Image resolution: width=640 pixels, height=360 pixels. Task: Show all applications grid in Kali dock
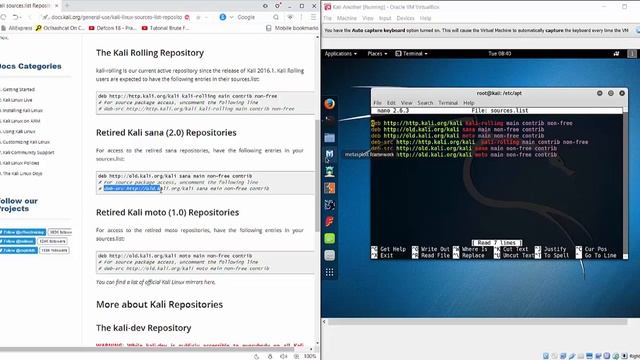point(329,272)
